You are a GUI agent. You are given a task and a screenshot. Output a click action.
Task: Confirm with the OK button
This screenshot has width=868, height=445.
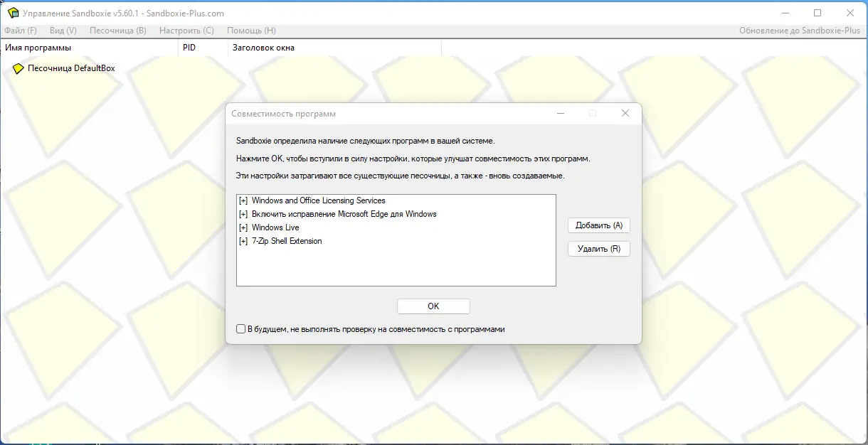433,306
